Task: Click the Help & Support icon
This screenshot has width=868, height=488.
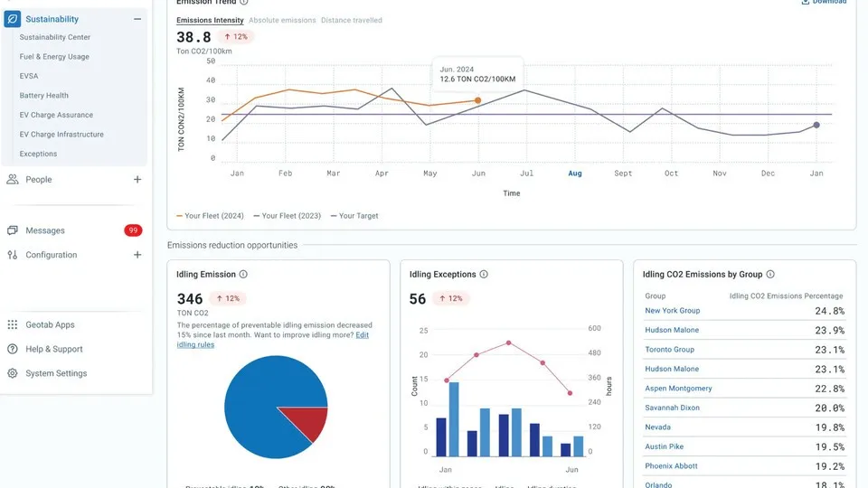Action: 12,349
